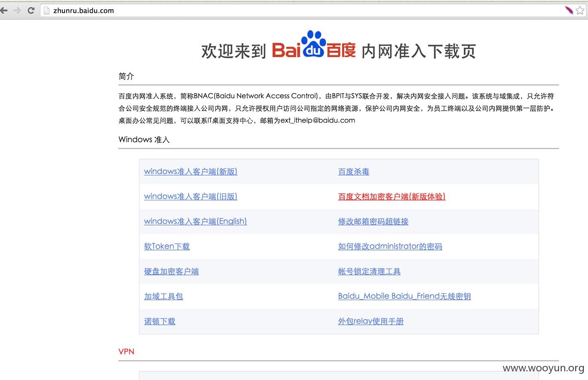Open the 外包relay使用手册 link
588x380 pixels.
[371, 321]
